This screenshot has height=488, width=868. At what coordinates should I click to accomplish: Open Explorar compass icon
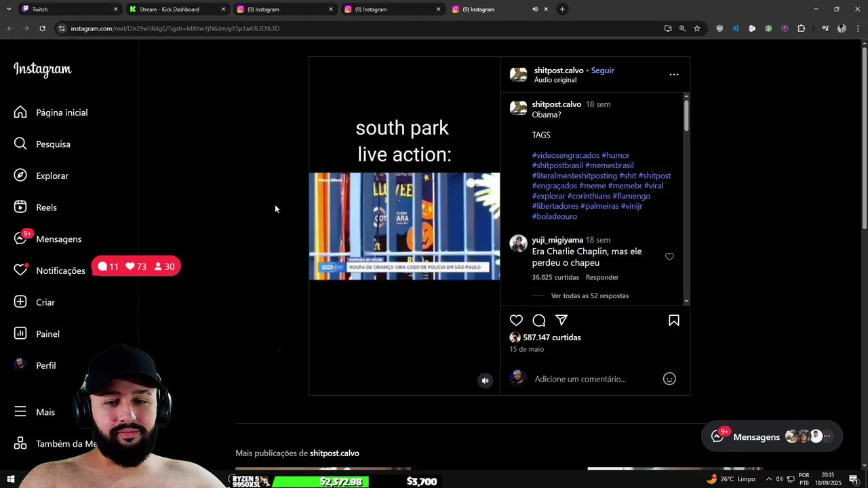pos(20,176)
